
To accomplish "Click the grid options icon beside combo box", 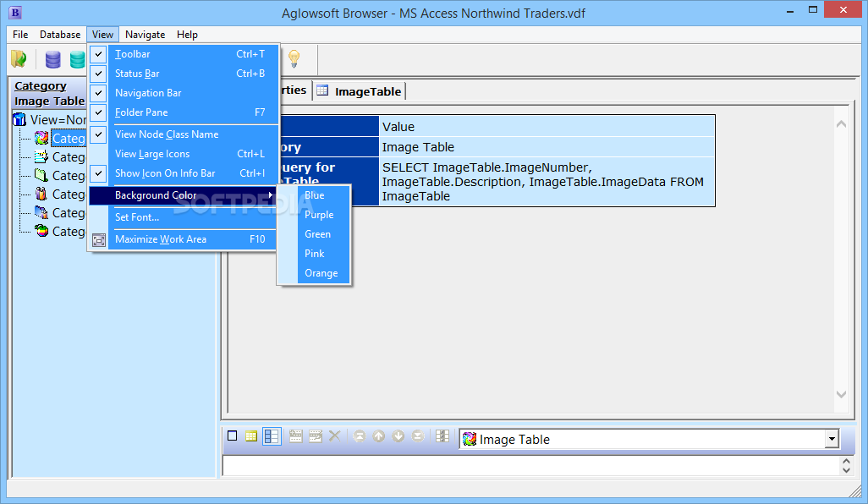I will (442, 436).
